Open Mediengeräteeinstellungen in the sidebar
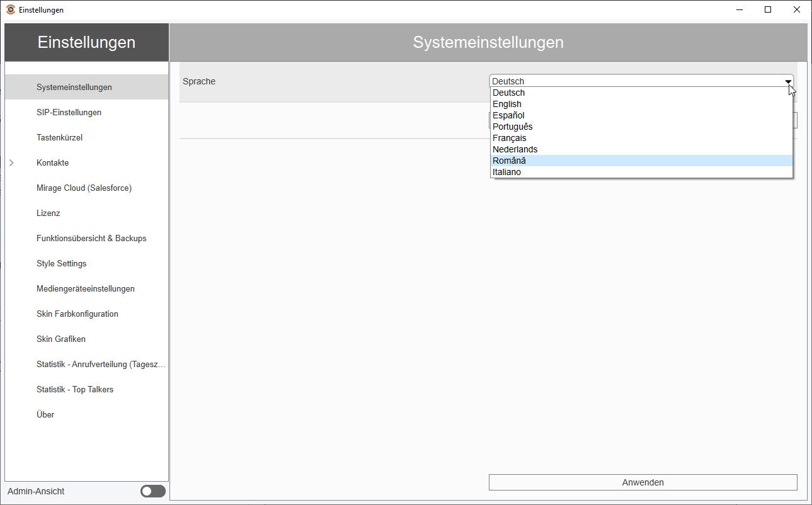This screenshot has height=505, width=812. 87,288
